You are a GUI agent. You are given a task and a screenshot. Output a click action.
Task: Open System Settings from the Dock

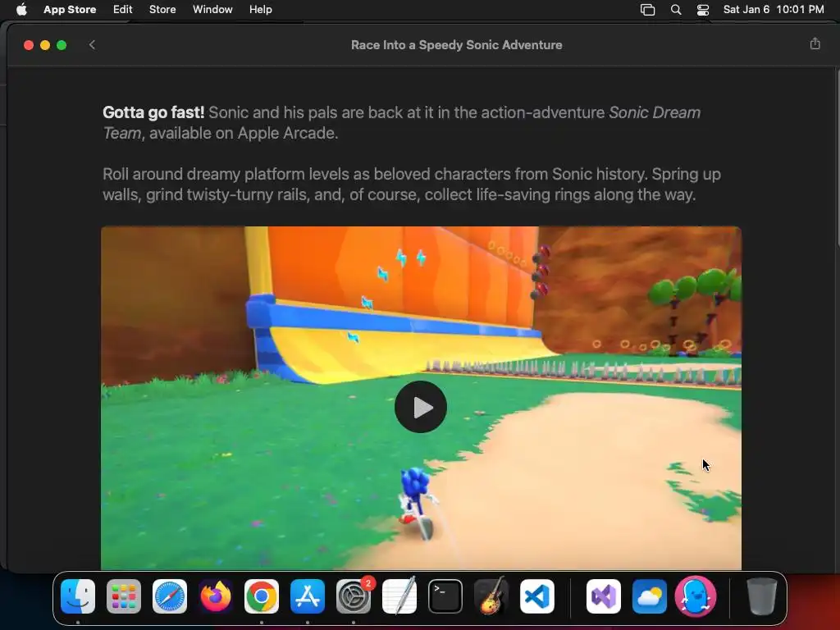(x=354, y=596)
